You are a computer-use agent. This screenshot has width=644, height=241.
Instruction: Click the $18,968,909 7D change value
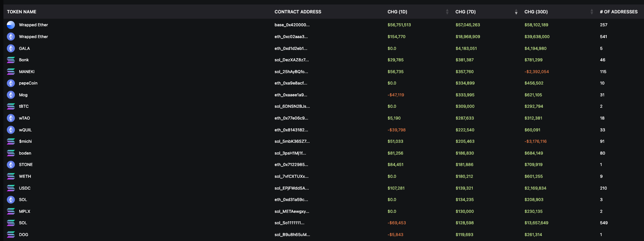(468, 37)
